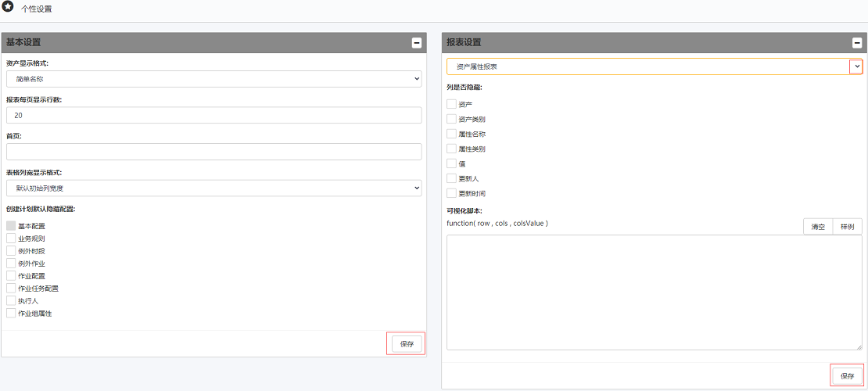Save the 报表设置 panel settings
Viewport: 868px width, 391px height.
coord(847,376)
